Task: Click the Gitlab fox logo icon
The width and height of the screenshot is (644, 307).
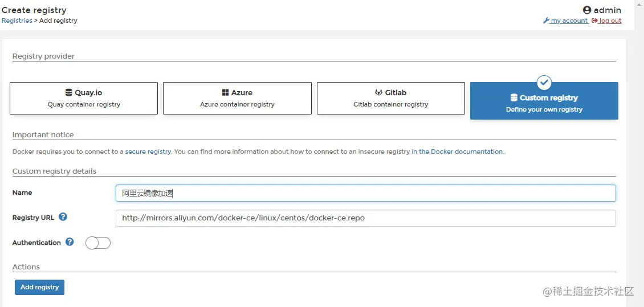Action: pyautogui.click(x=378, y=92)
